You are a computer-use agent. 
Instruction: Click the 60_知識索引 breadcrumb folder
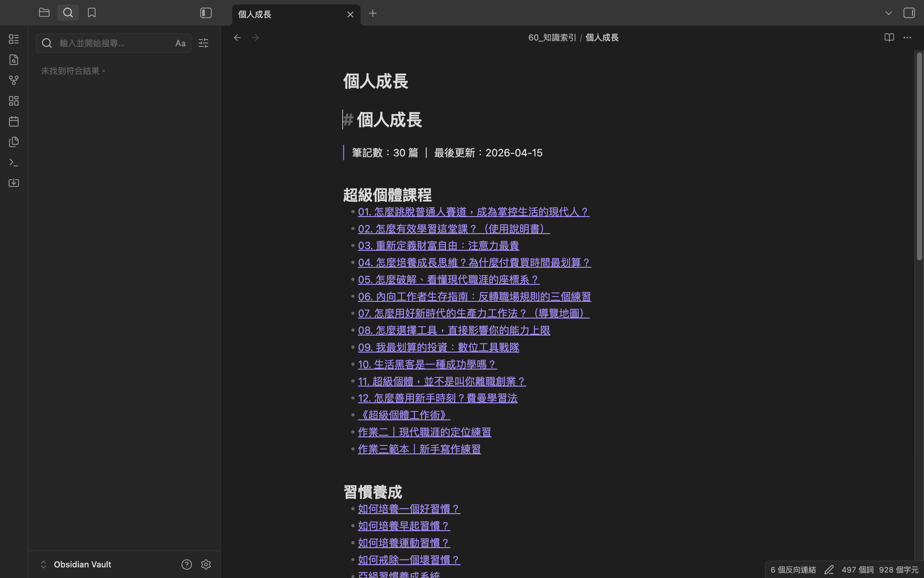pyautogui.click(x=552, y=38)
